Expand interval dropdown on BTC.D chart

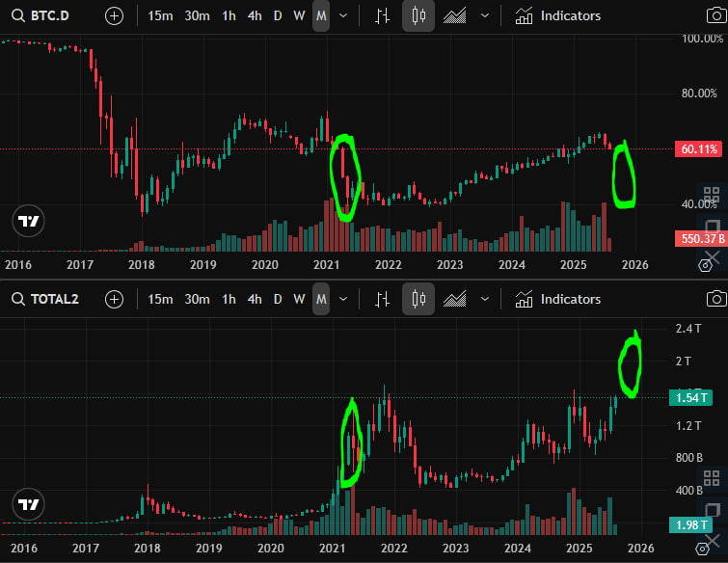(343, 15)
